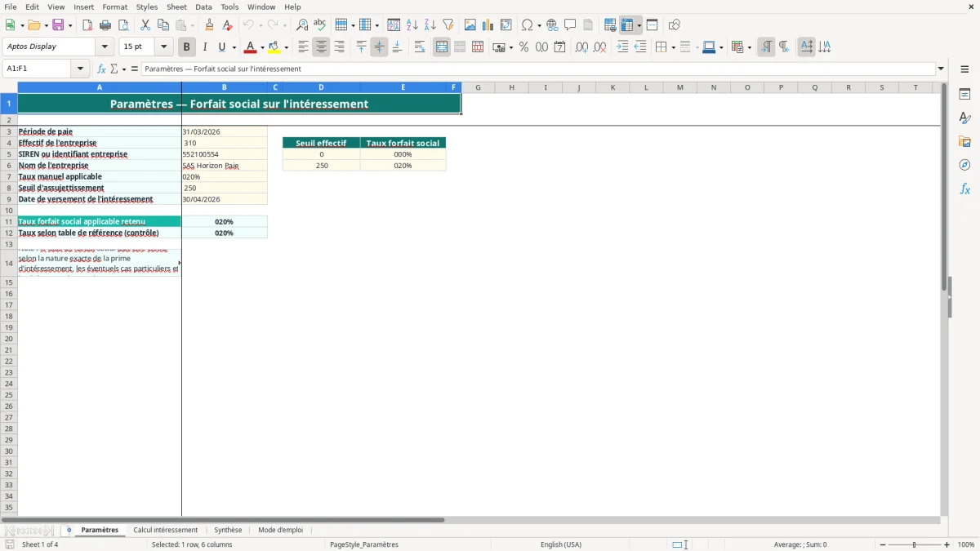Open the Background Color palette dropdown arrow
This screenshot has height=551, width=980.
click(286, 47)
